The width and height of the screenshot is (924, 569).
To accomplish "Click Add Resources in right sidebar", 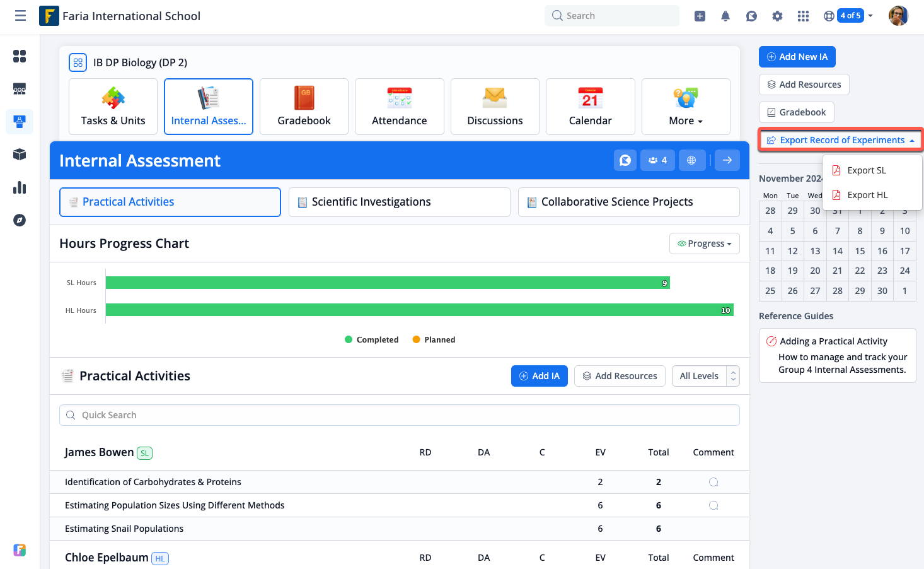I will (x=804, y=85).
